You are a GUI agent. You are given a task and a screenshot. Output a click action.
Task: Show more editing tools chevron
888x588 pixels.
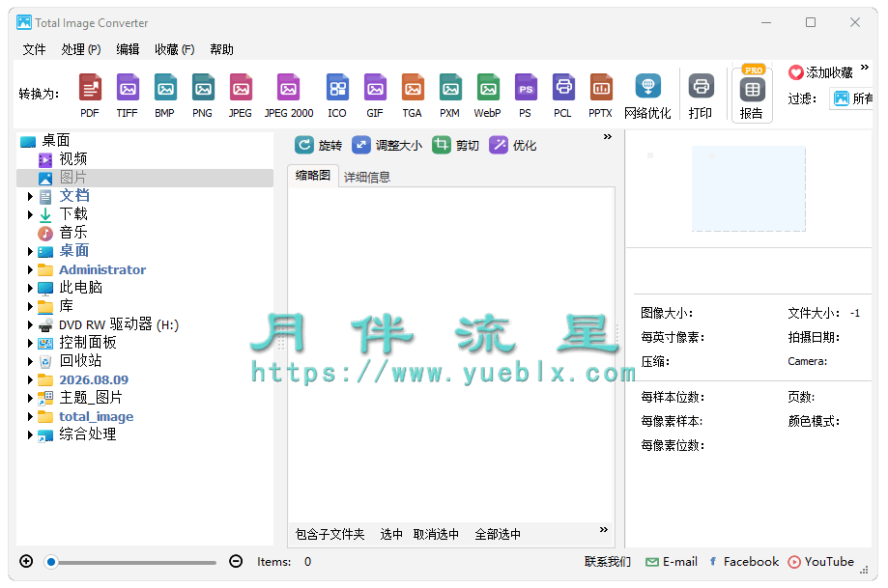(x=608, y=136)
